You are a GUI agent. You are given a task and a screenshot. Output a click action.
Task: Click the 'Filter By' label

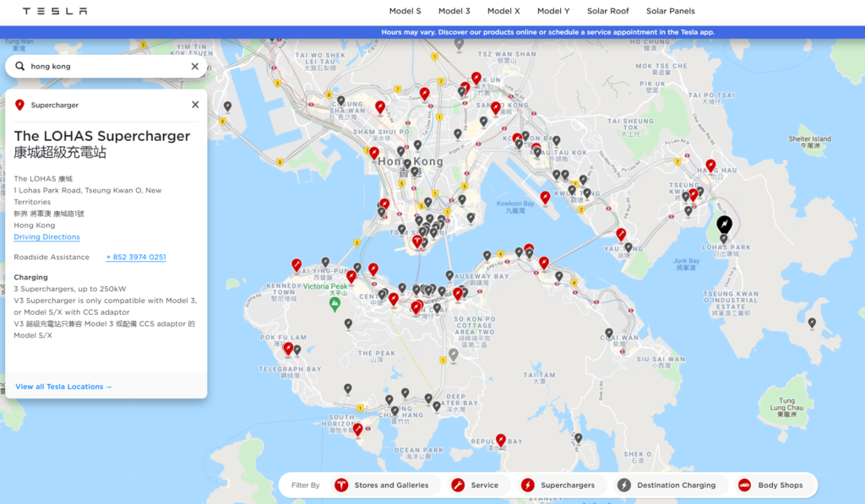coord(306,485)
